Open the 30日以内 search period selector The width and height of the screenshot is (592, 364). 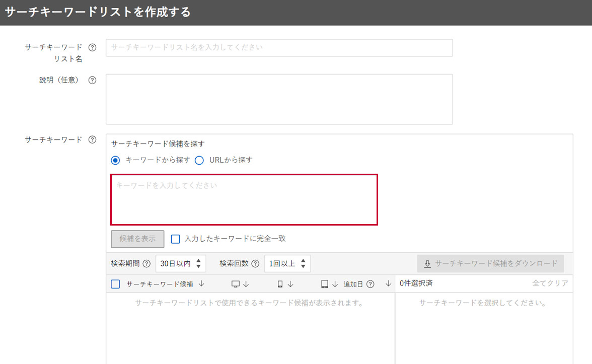181,263
